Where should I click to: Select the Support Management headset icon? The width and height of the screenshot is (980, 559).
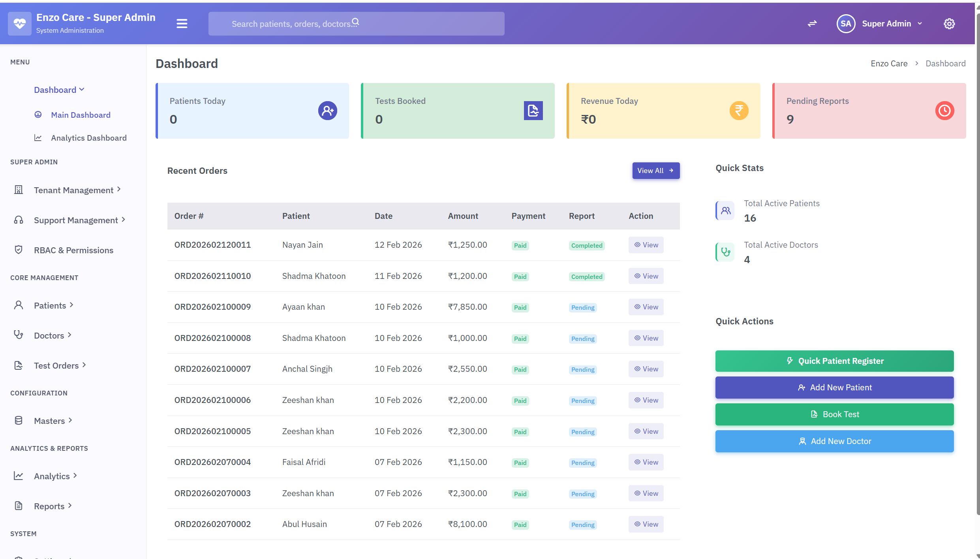tap(19, 220)
